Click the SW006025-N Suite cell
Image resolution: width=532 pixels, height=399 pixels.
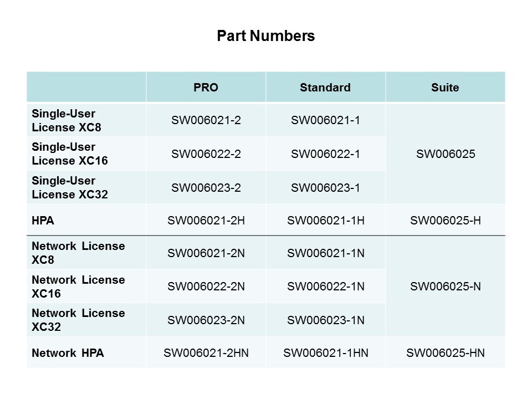click(445, 287)
